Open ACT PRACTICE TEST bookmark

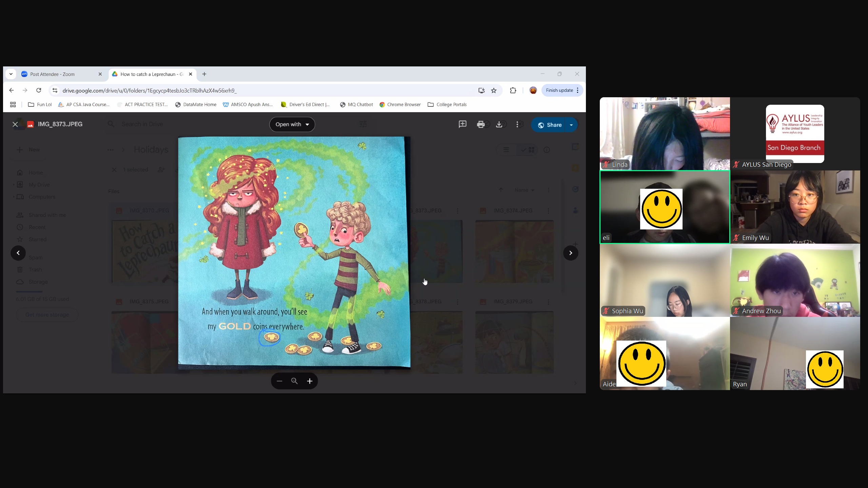click(142, 105)
